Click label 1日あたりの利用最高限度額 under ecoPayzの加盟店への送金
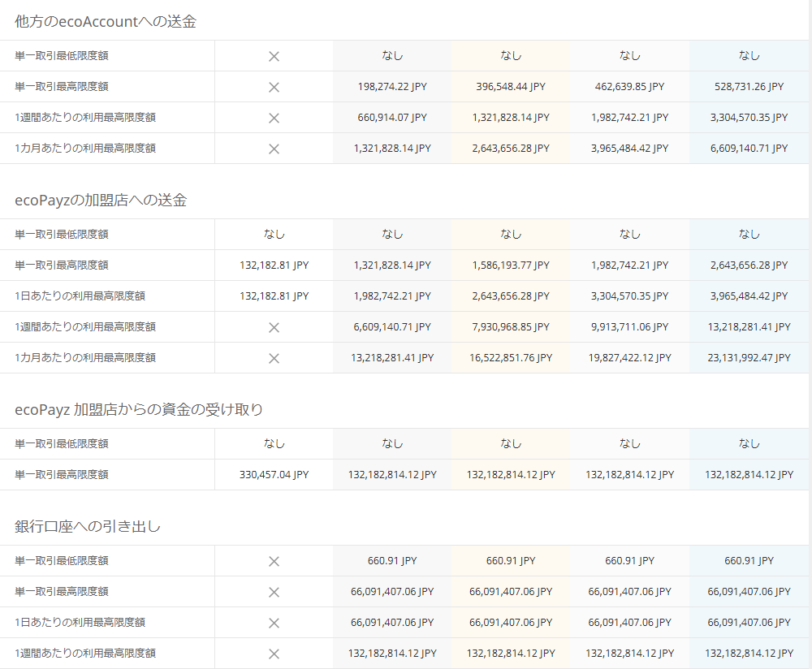 point(80,296)
